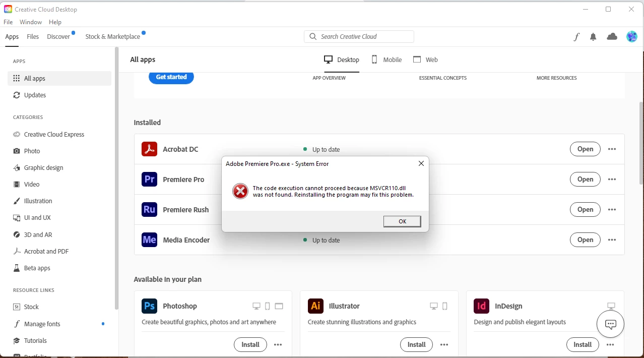Install InDesign
This screenshot has height=358, width=644.
(x=583, y=345)
